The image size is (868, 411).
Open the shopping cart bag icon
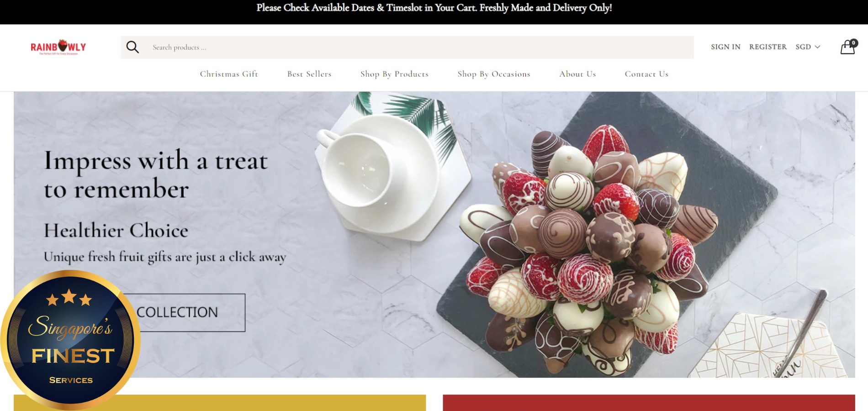point(847,47)
